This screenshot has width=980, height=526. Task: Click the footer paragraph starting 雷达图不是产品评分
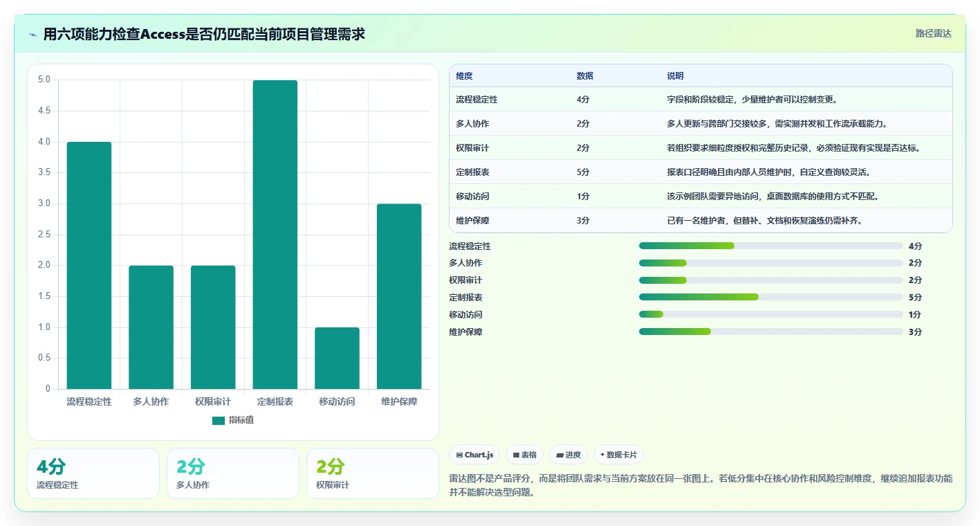pos(701,486)
